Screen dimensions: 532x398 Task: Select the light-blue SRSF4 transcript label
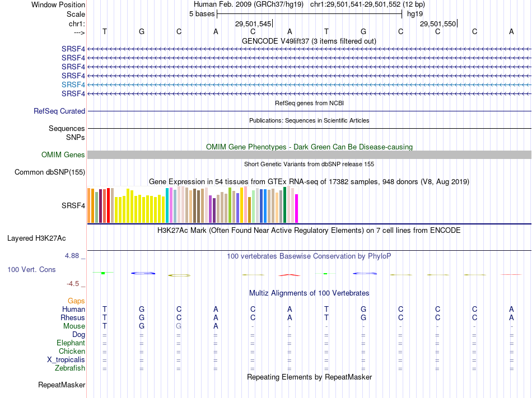coord(73,85)
